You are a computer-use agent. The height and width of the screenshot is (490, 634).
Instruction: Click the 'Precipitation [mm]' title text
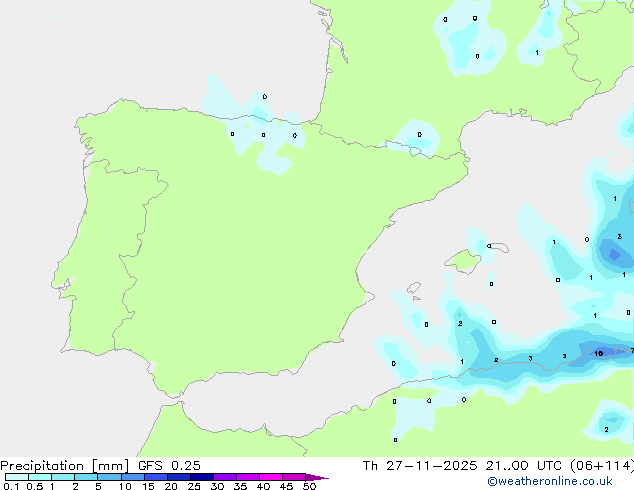point(65,466)
